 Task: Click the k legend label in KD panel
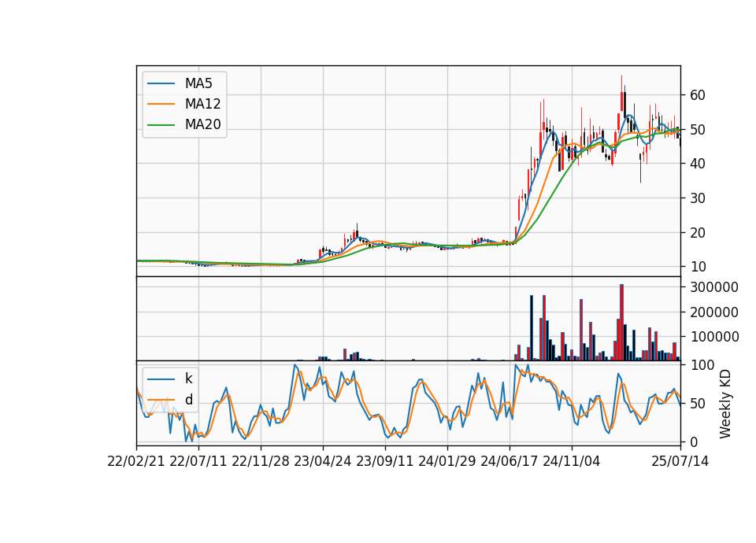pos(188,379)
